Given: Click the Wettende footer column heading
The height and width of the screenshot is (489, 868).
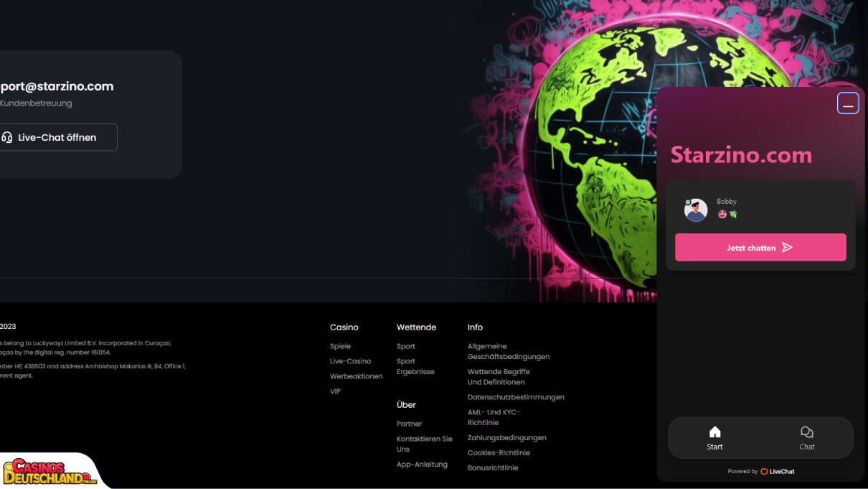Looking at the screenshot, I should pyautogui.click(x=416, y=327).
